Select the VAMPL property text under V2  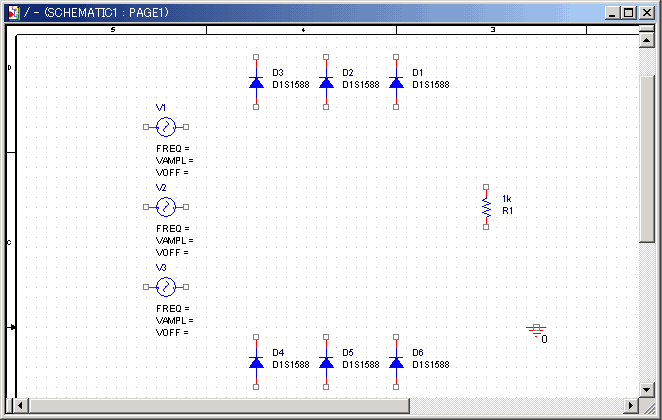coord(174,240)
